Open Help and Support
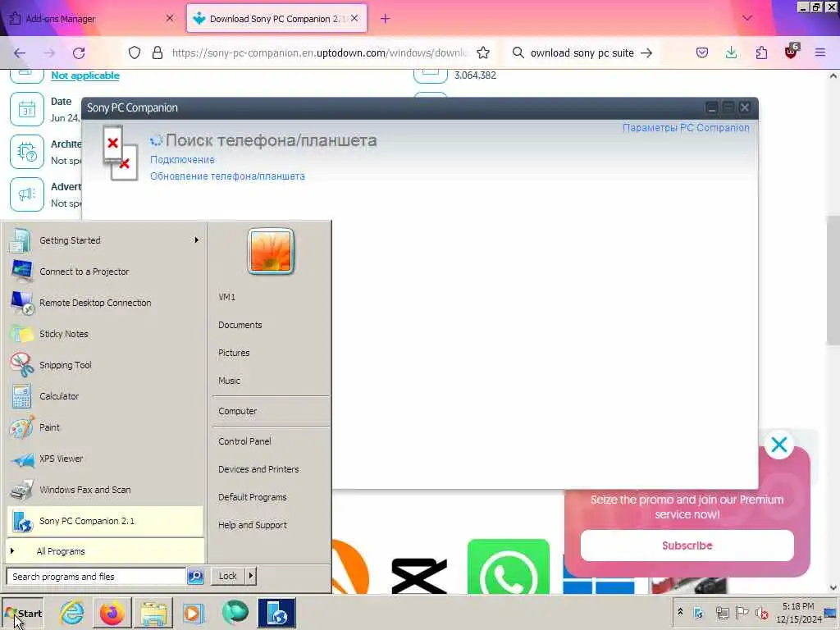 click(x=253, y=525)
